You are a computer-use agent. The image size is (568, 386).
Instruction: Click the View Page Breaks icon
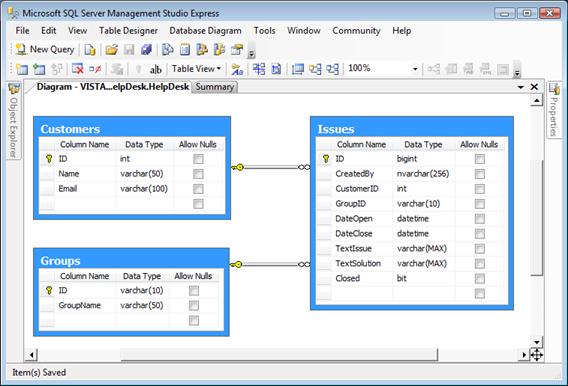coord(259,69)
